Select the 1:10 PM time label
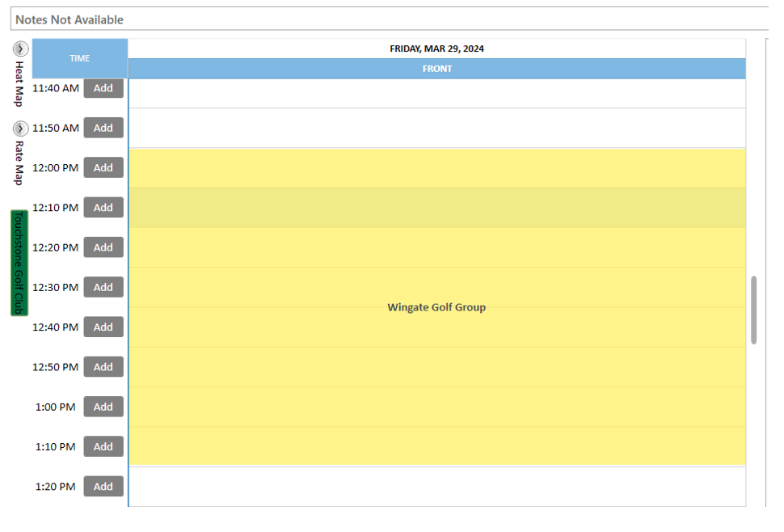Viewport: 784px width, 532px height. [56, 446]
